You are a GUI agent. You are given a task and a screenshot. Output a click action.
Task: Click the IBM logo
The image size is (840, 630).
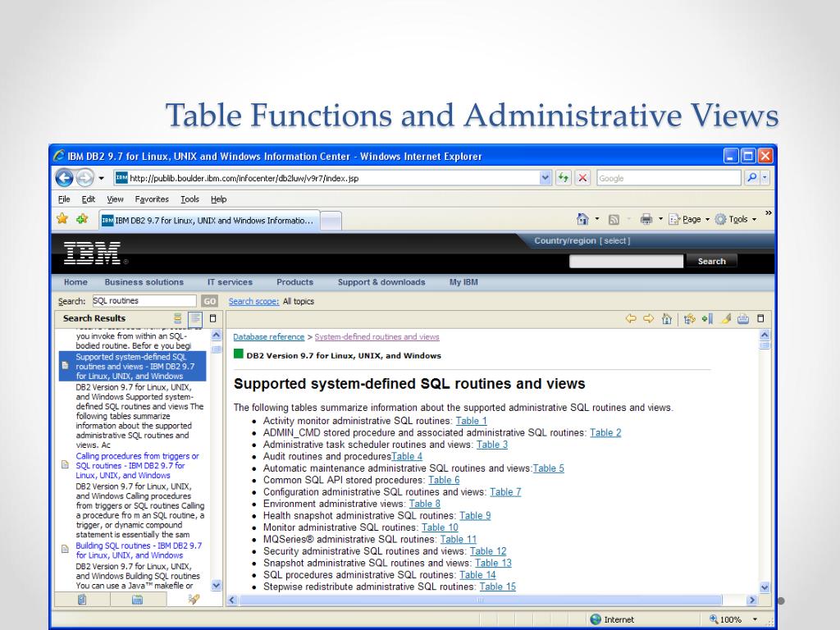click(x=92, y=253)
